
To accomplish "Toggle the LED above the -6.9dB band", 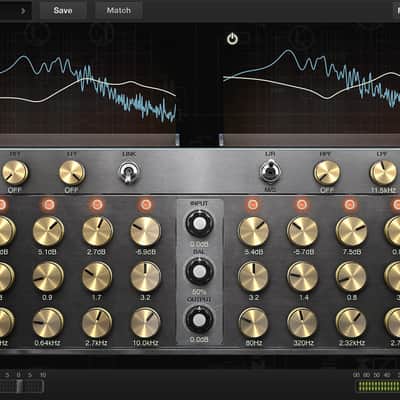I will 146,204.
